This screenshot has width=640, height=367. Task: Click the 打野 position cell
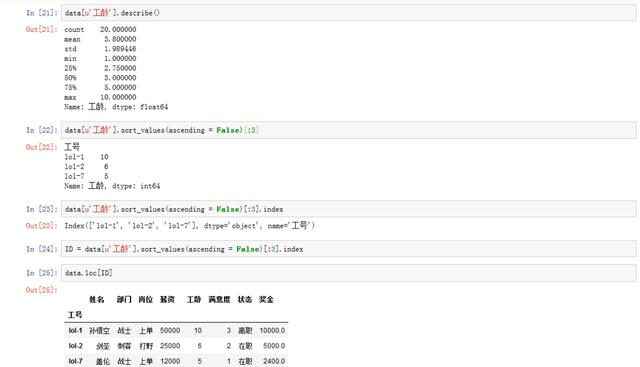click(x=146, y=346)
